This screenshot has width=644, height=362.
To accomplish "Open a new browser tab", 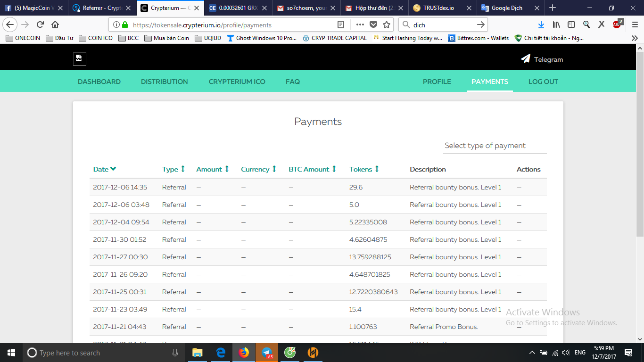I will [553, 8].
